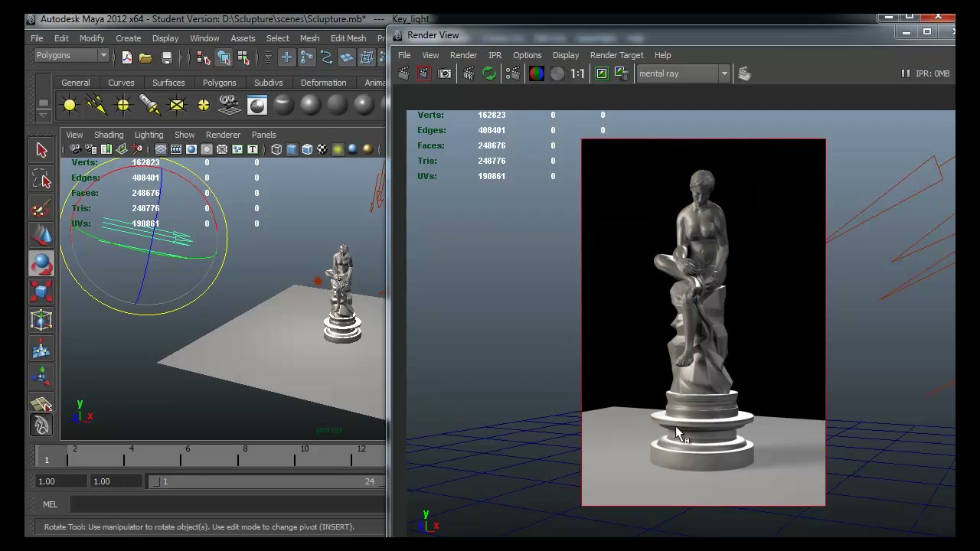Image resolution: width=980 pixels, height=551 pixels.
Task: Display RGB channels in Render View
Action: pos(537,73)
